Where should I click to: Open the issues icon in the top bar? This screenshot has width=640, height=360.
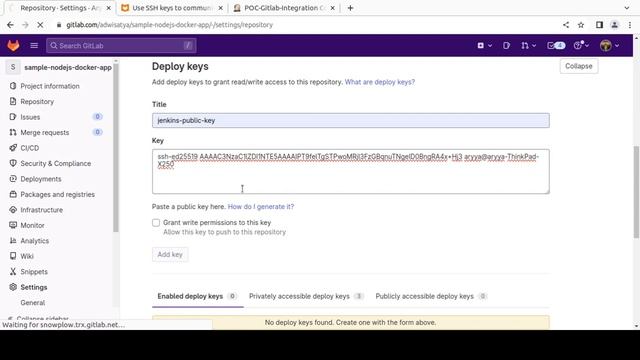point(507,45)
